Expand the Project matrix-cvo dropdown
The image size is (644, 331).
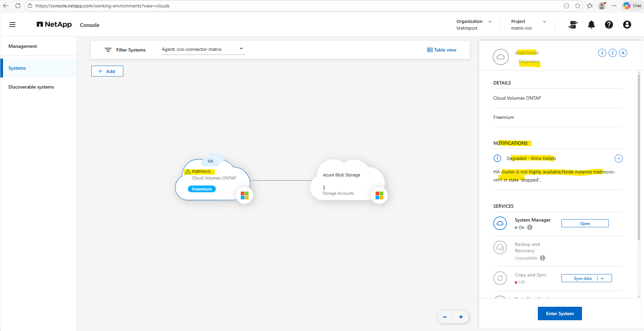point(544,22)
